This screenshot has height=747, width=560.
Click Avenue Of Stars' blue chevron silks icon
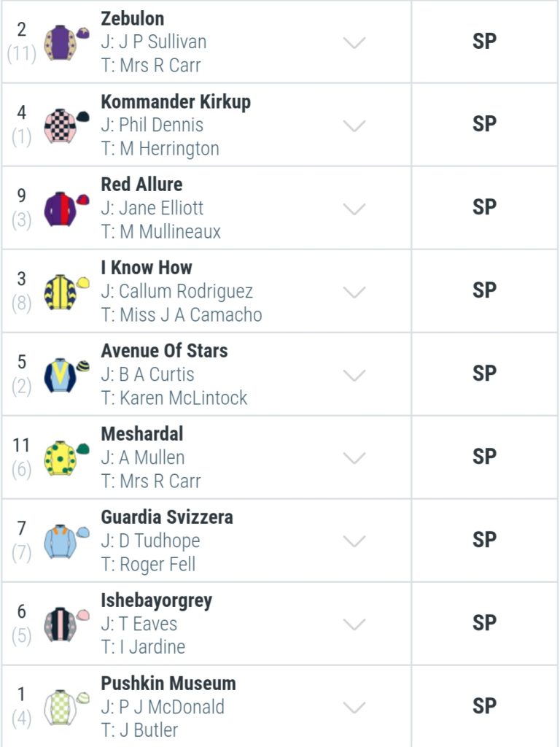[66, 375]
